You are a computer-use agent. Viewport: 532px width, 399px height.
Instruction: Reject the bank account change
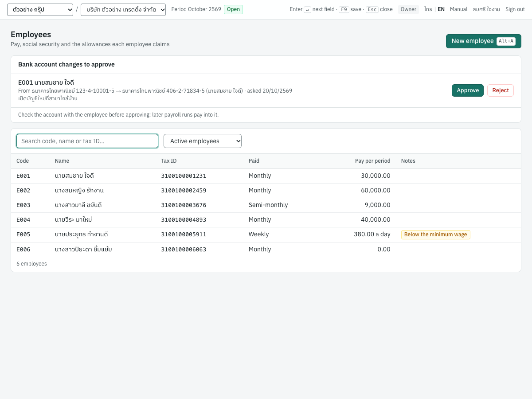pos(501,90)
